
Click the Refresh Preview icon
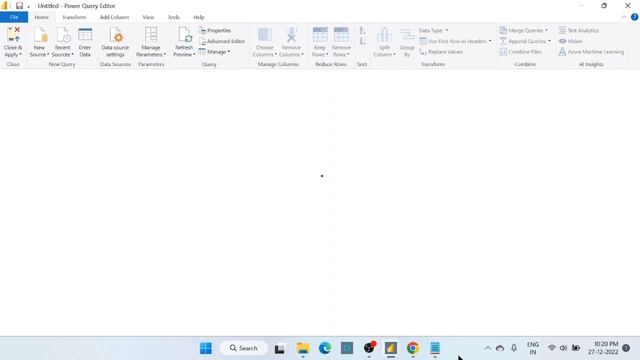point(184,35)
